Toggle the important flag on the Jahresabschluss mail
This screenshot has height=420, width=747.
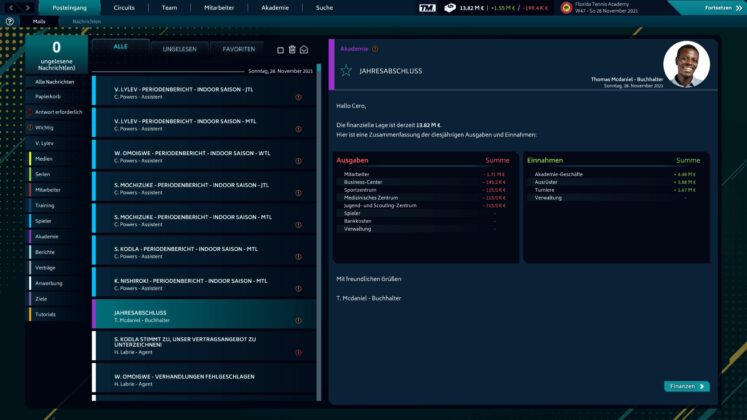click(x=298, y=320)
